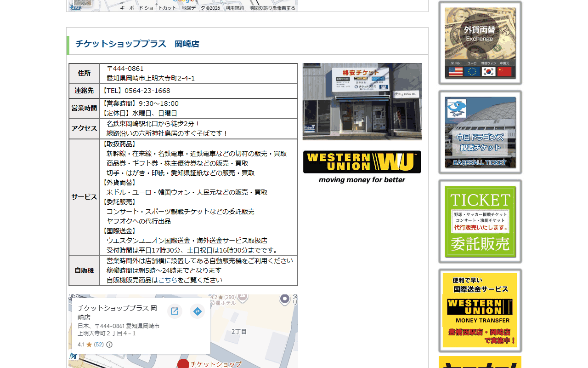Click the 住所 table header cell

point(84,74)
